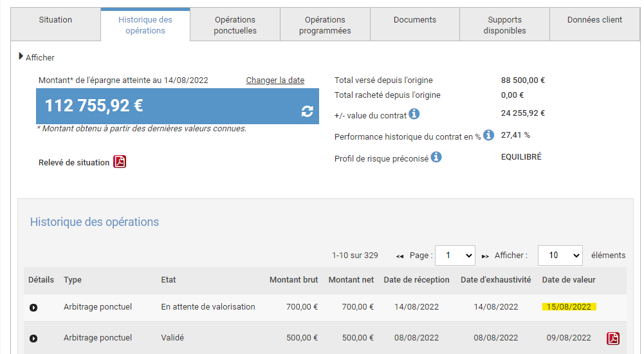
Task: Expand details of the 700,00 € arbitrage row
Action: pos(33,308)
